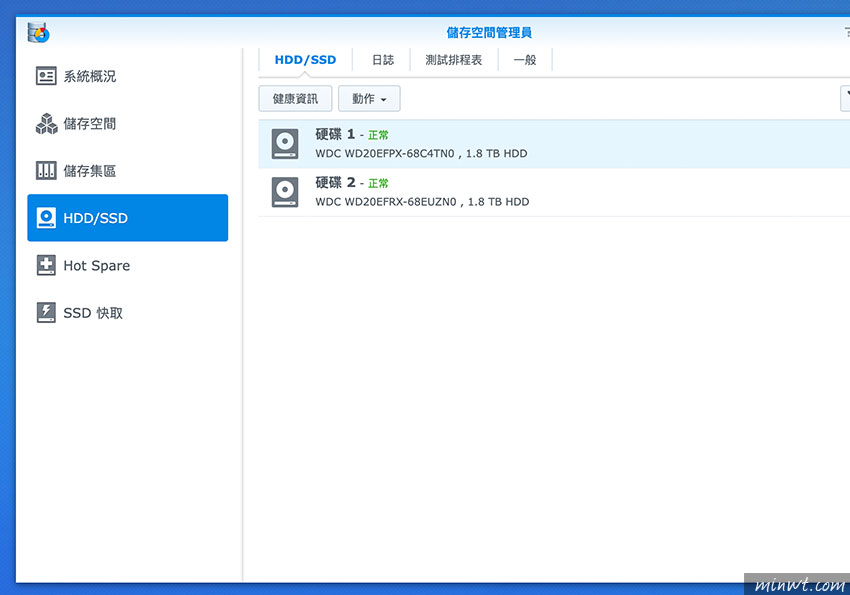The height and width of the screenshot is (595, 850).
Task: Switch to the 一般 tab
Action: [x=524, y=59]
